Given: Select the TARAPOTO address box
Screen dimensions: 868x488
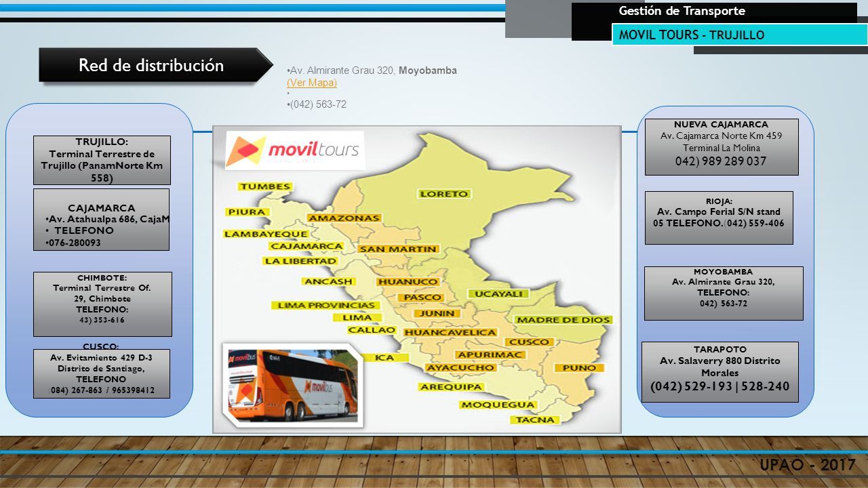Looking at the screenshot, I should click(x=720, y=372).
